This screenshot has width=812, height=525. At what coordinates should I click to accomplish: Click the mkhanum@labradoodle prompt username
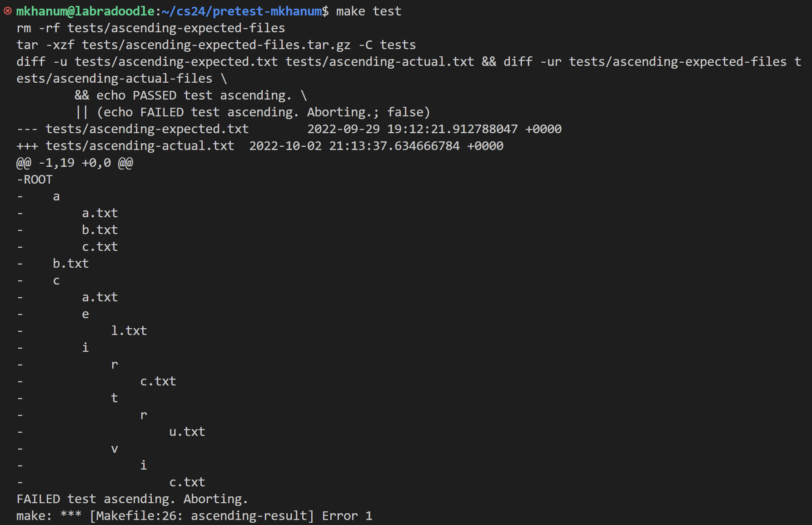85,11
